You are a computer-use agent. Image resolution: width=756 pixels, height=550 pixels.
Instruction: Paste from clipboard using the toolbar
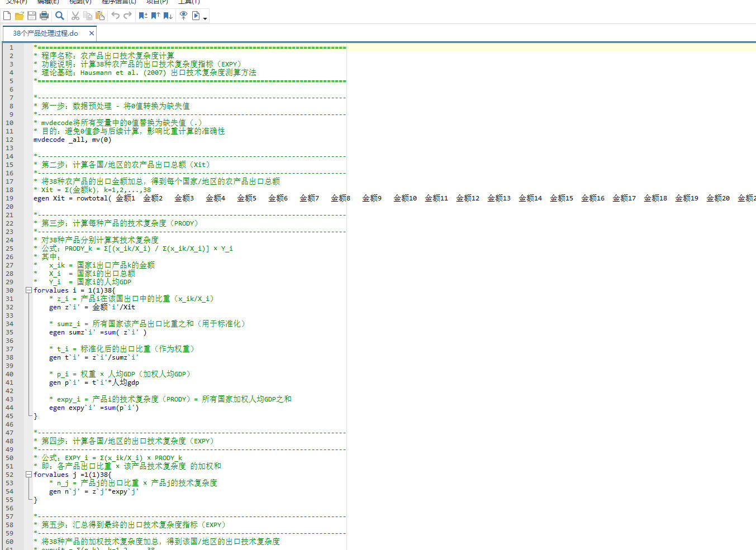(x=100, y=16)
